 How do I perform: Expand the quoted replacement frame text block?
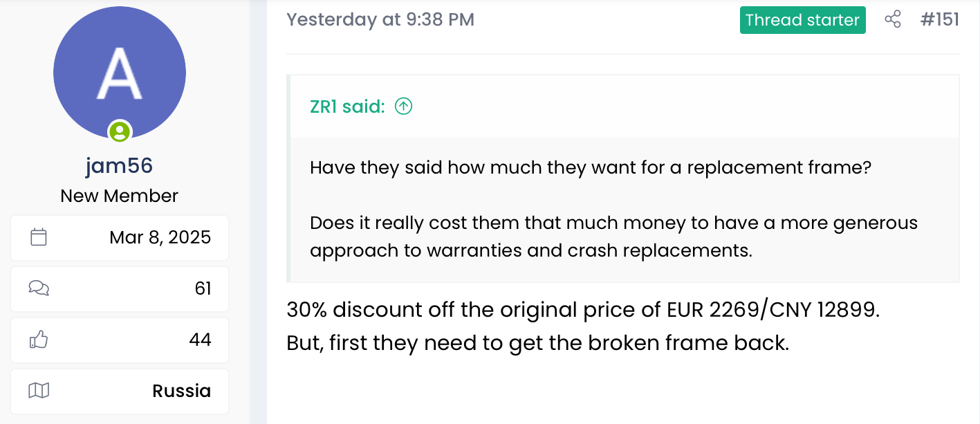pos(613,209)
